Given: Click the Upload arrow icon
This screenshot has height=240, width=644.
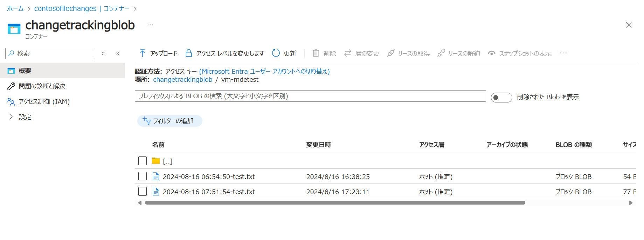Looking at the screenshot, I should (142, 53).
